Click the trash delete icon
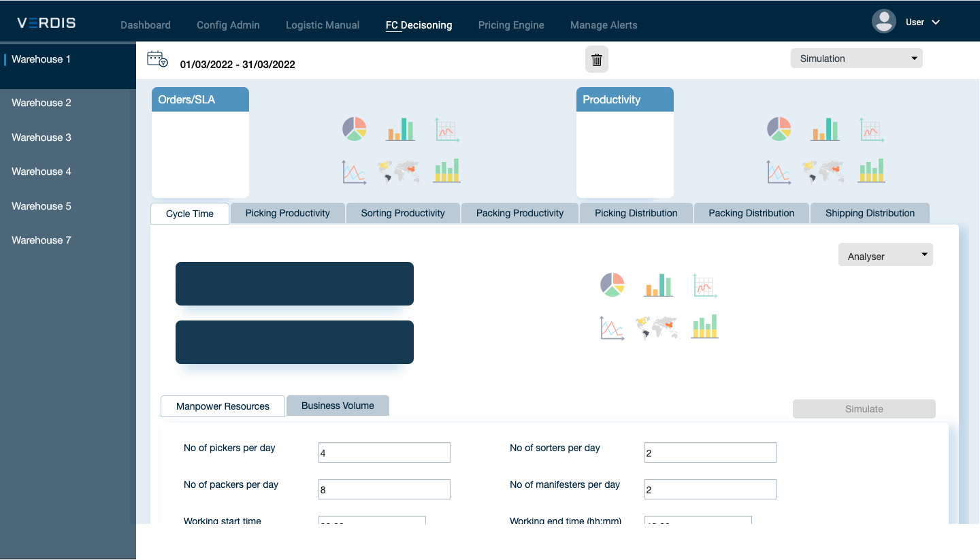Image resolution: width=980 pixels, height=560 pixels. click(x=597, y=60)
